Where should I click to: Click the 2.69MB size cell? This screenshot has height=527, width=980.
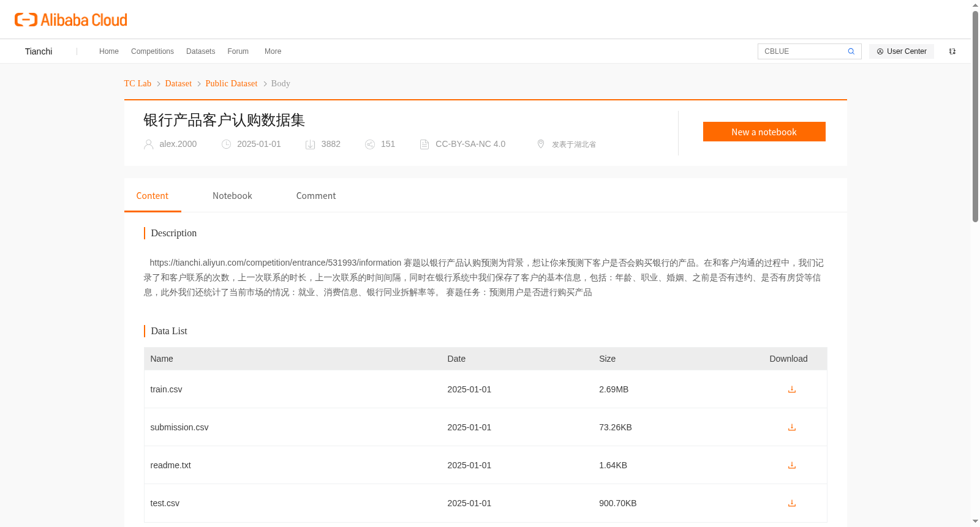614,389
